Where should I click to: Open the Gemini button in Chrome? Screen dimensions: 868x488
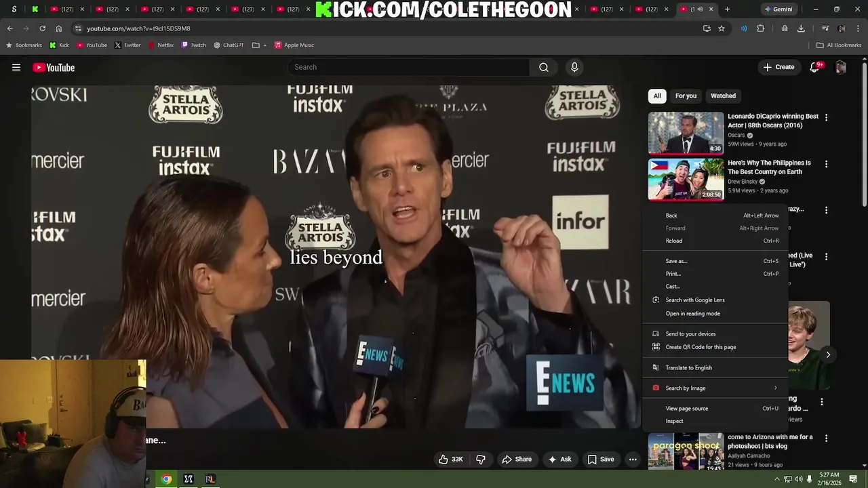pyautogui.click(x=778, y=9)
